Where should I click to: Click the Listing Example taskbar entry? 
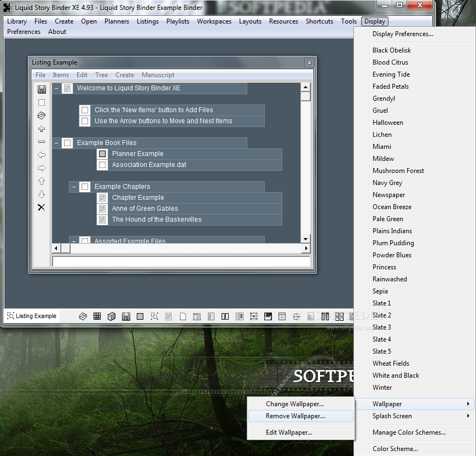point(32,316)
